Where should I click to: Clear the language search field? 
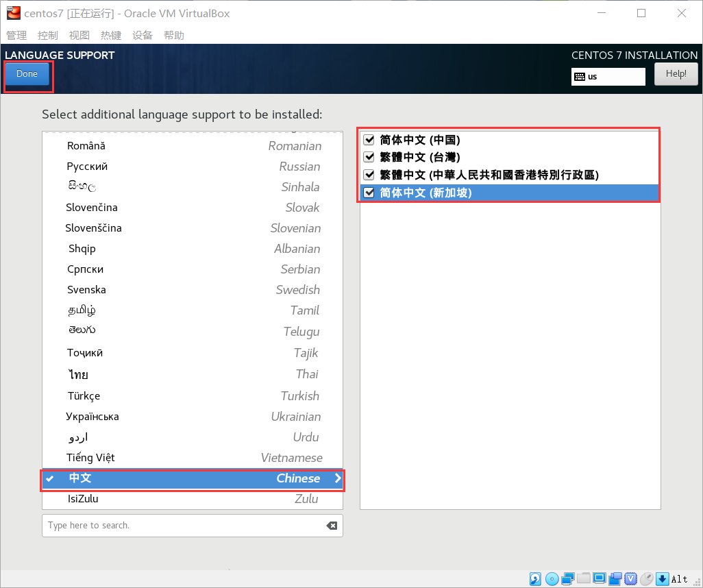tap(332, 526)
